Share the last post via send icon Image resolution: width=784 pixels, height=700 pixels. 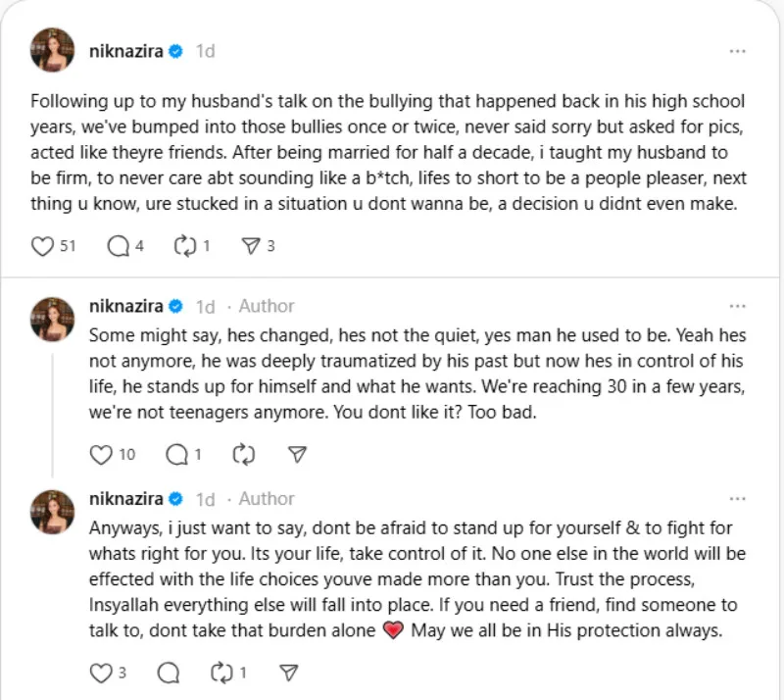(x=288, y=673)
